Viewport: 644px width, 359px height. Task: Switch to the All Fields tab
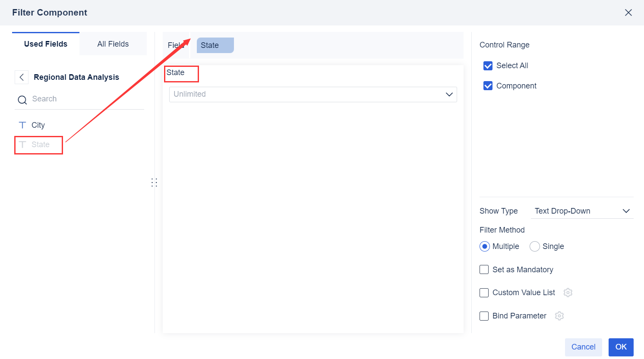tap(113, 44)
